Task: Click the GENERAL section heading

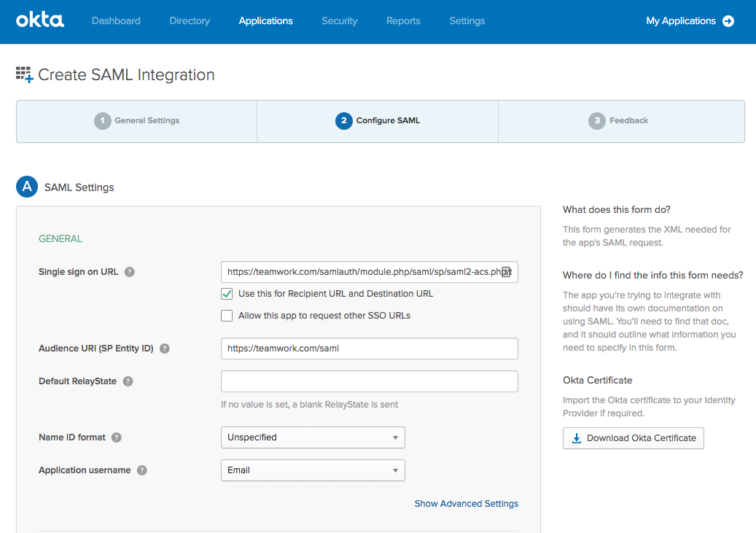Action: click(61, 238)
